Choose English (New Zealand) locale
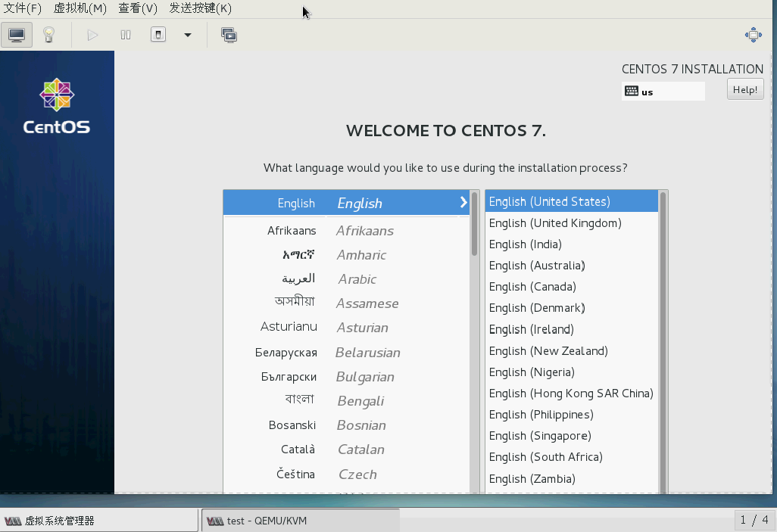Viewport: 777px width, 532px height. click(572, 350)
